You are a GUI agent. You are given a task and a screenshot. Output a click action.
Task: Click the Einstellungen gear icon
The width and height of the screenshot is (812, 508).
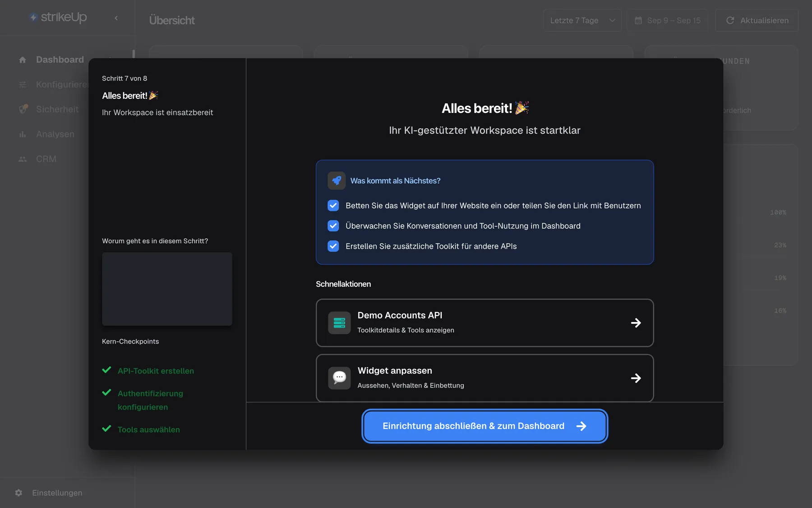[x=18, y=493]
